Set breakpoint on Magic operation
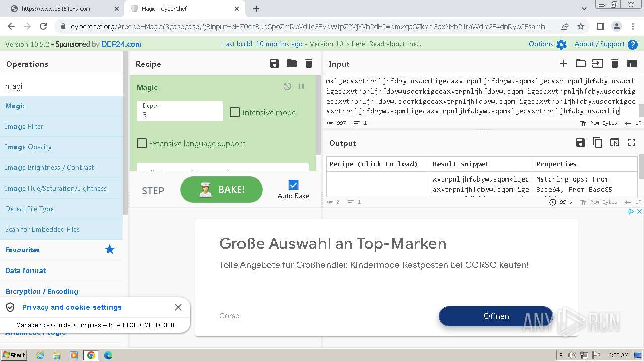 pos(301,86)
